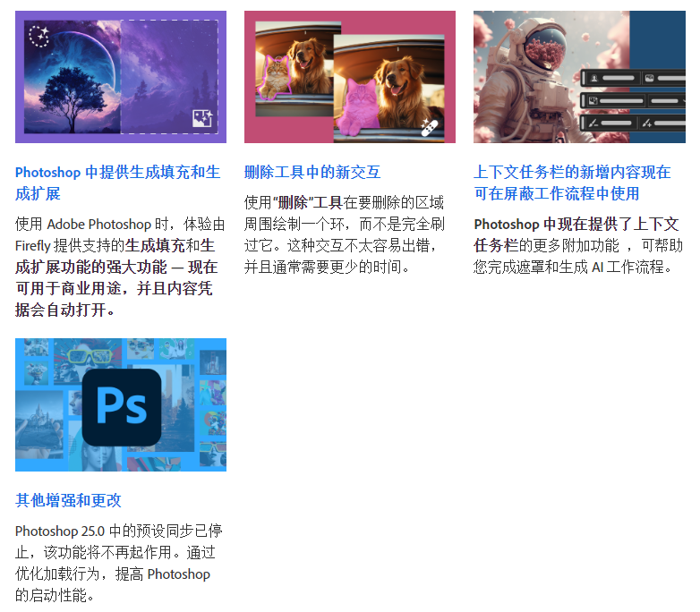Open the astronaut contextual taskbar thumbnail
Viewport: 700px width, 612px height.
tap(579, 77)
